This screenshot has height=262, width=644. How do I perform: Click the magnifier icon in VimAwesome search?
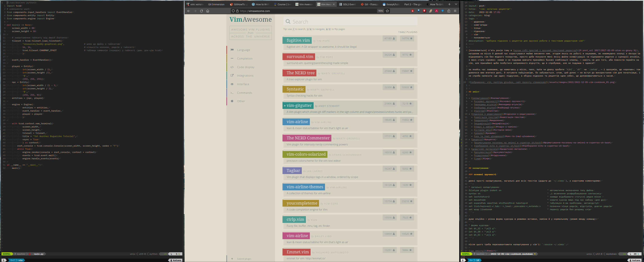[288, 22]
